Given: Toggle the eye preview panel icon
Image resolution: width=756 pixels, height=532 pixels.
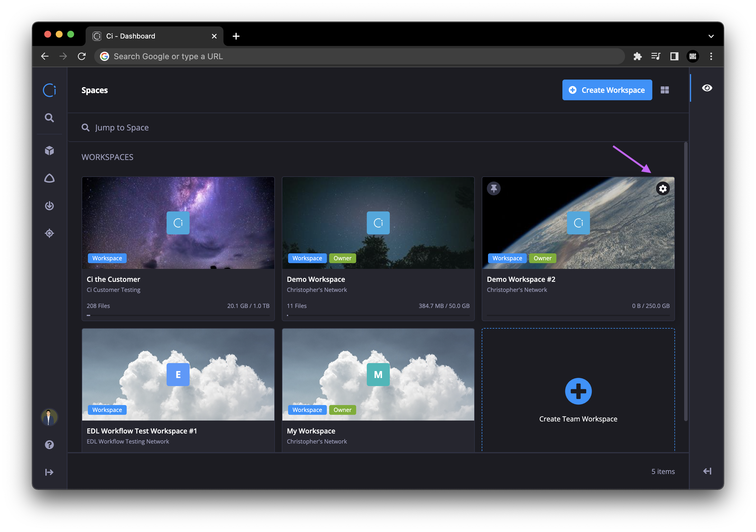Looking at the screenshot, I should pos(707,88).
